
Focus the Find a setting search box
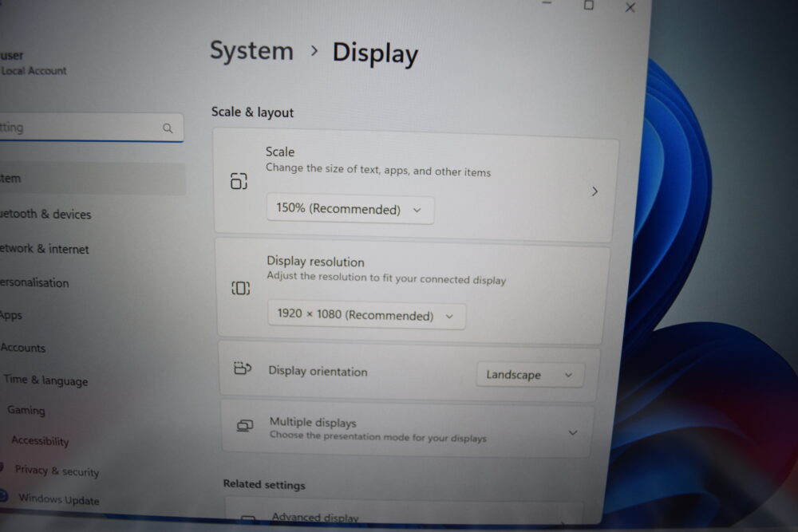point(91,128)
